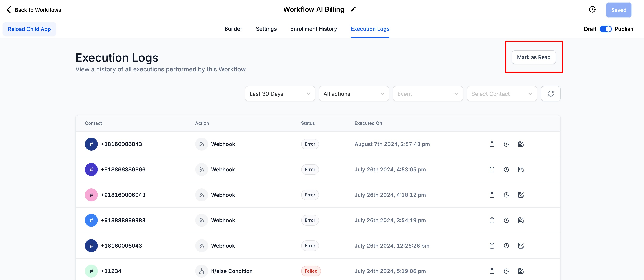Click the refresh logs icon button

click(551, 94)
